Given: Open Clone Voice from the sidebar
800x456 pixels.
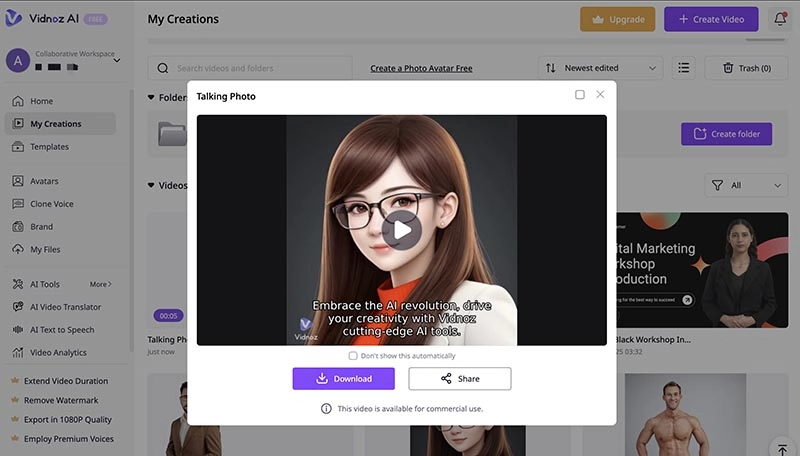Looking at the screenshot, I should [x=51, y=204].
